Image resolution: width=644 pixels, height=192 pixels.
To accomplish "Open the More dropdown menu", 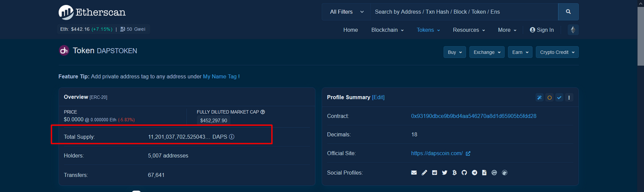I will (507, 30).
